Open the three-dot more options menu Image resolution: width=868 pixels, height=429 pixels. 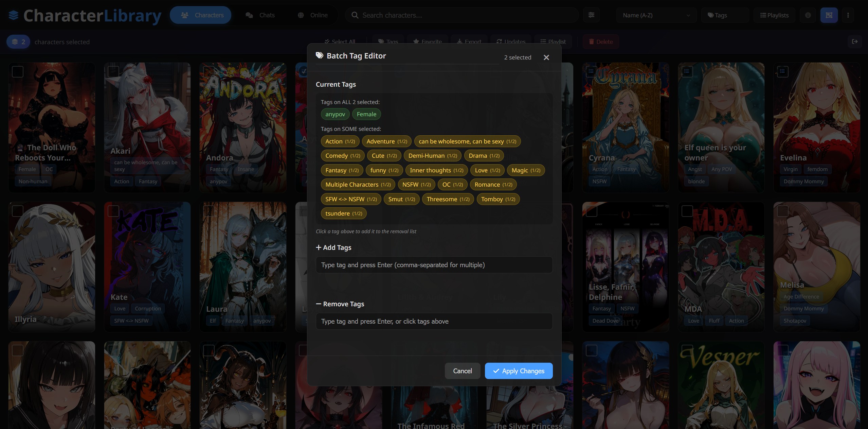pos(848,15)
